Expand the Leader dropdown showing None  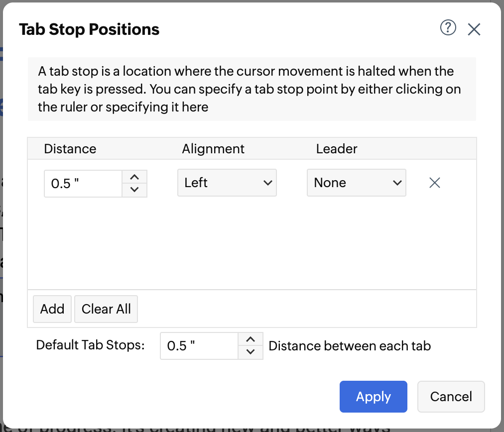pos(357,183)
